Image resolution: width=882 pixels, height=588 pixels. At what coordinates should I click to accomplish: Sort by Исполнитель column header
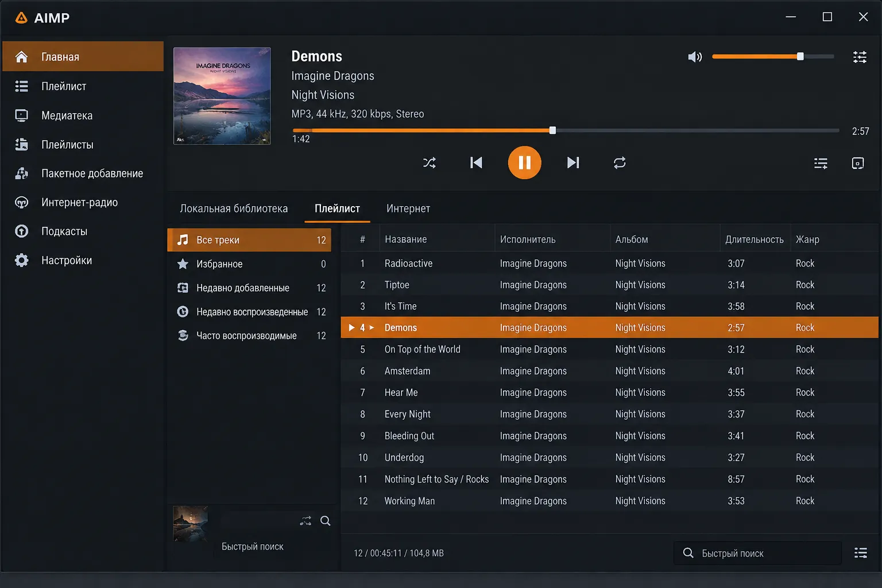(552, 239)
